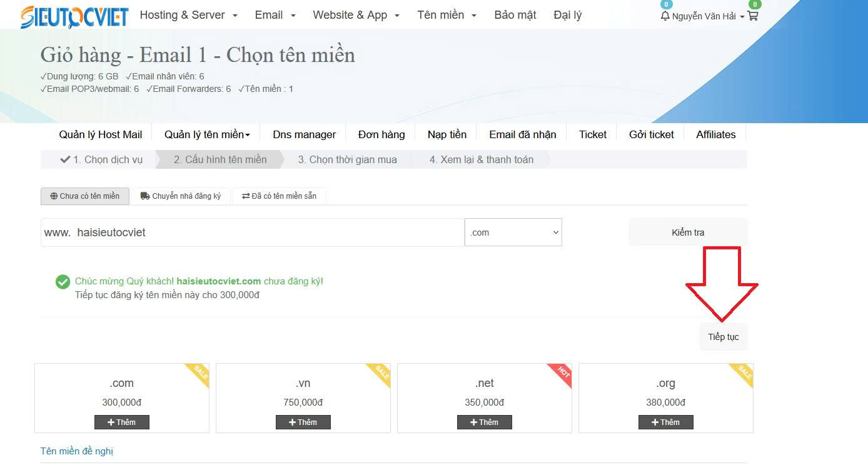Add the .net domain with Thêm
Viewport: 868px width, 475px height.
[485, 422]
